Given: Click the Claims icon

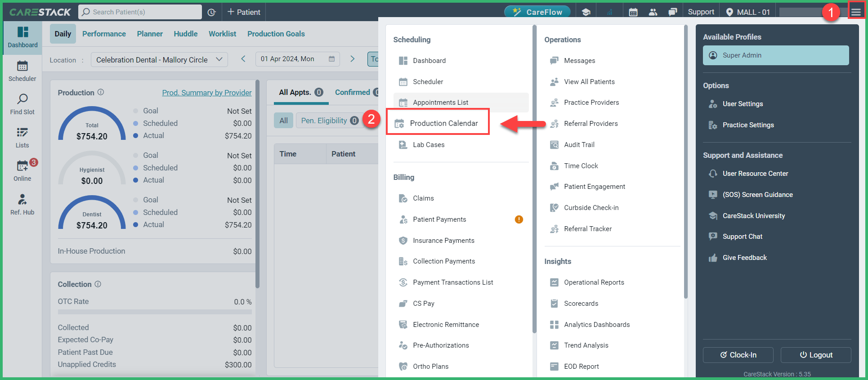Looking at the screenshot, I should (403, 198).
